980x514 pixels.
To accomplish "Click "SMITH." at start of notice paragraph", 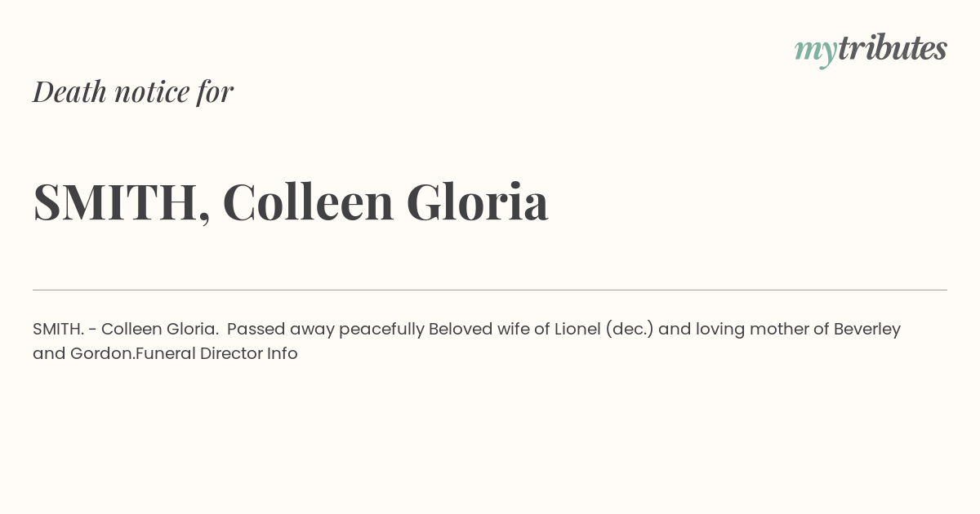I will [x=59, y=329].
